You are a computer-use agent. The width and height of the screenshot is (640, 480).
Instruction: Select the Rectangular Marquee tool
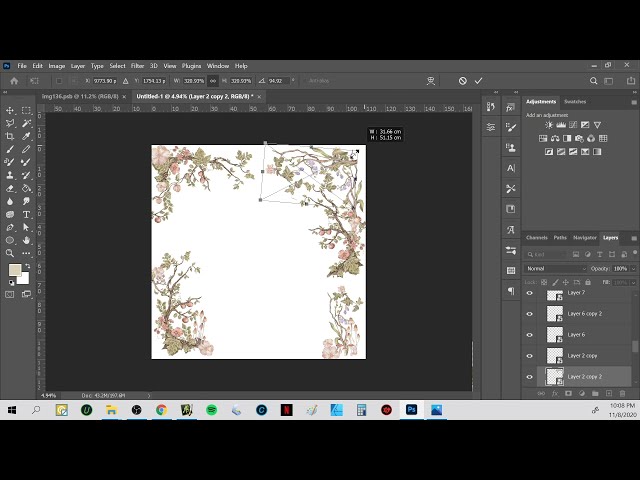pyautogui.click(x=26, y=110)
